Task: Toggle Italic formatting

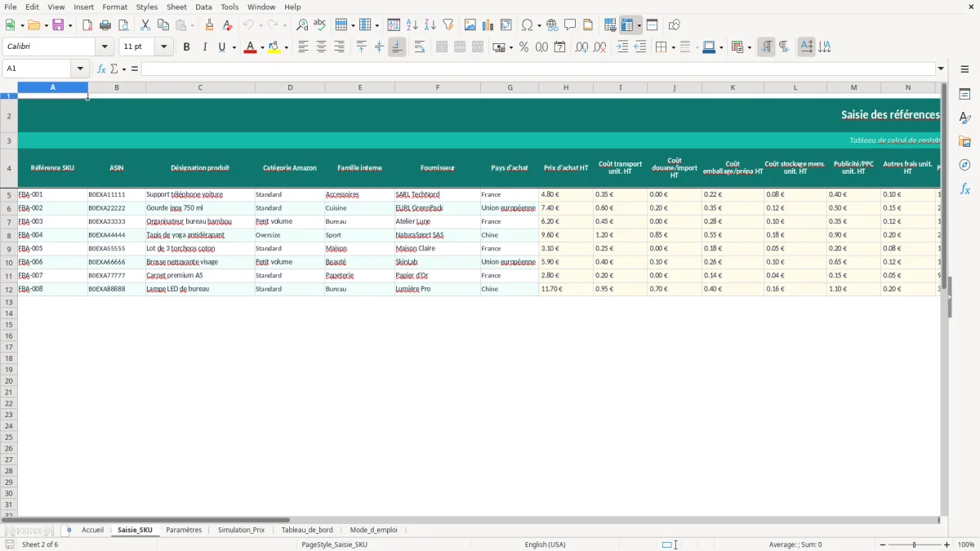Action: coord(205,47)
